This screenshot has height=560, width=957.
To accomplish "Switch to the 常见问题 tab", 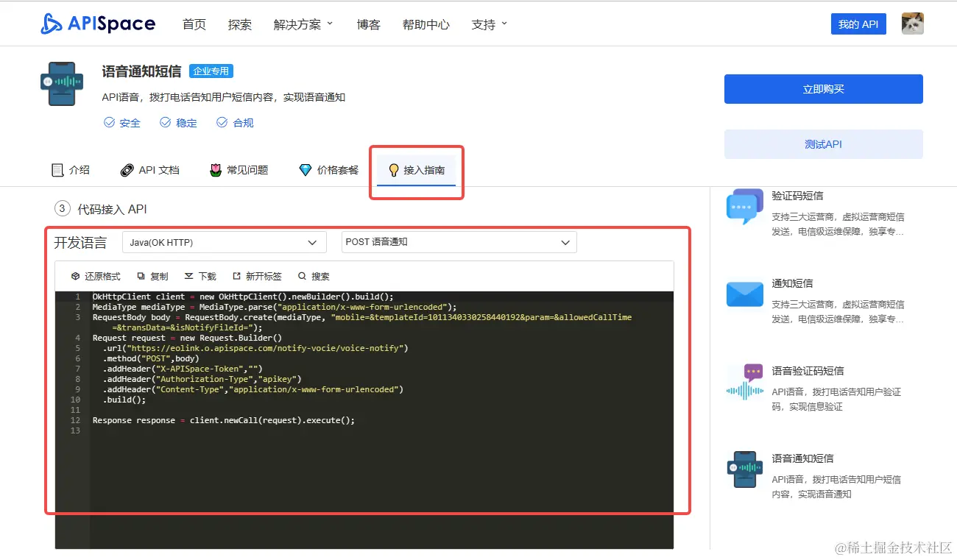I will pos(239,170).
